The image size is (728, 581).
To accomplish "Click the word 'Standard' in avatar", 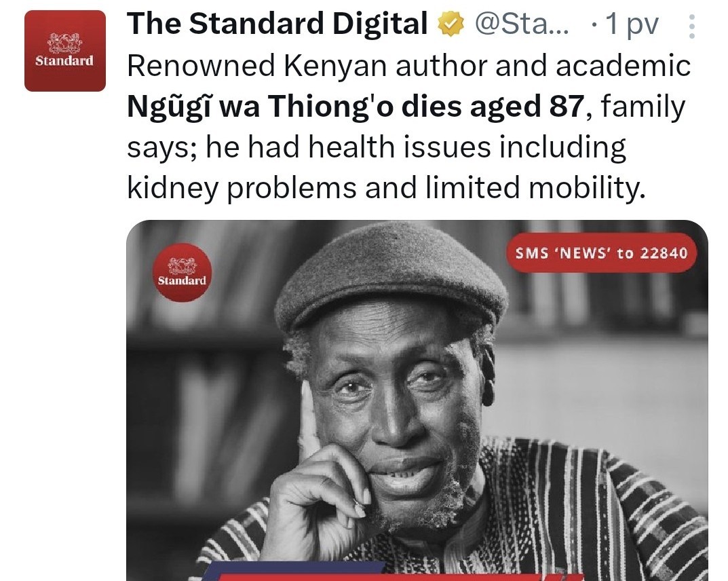I will pos(64,61).
